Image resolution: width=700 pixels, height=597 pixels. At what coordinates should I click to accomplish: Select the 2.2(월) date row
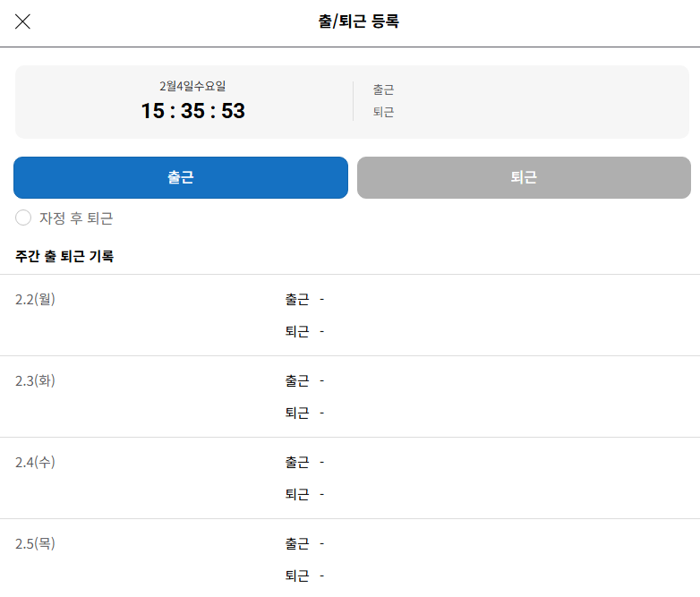[x=36, y=299]
